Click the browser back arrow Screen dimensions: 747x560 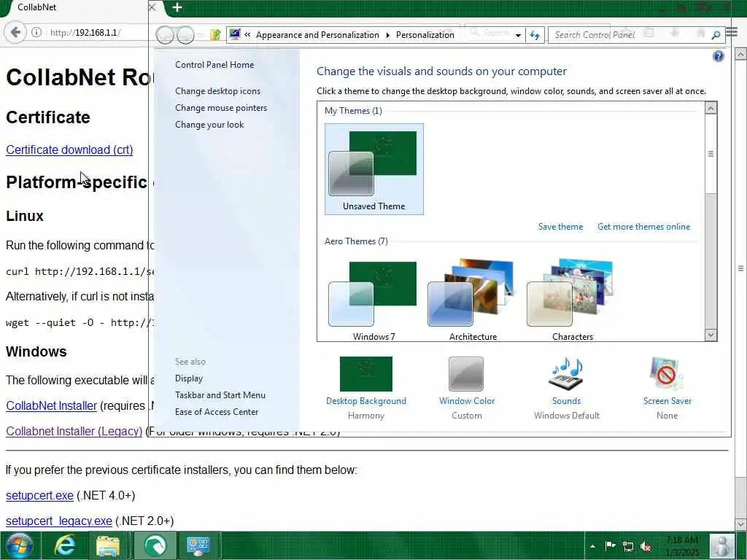pos(15,32)
